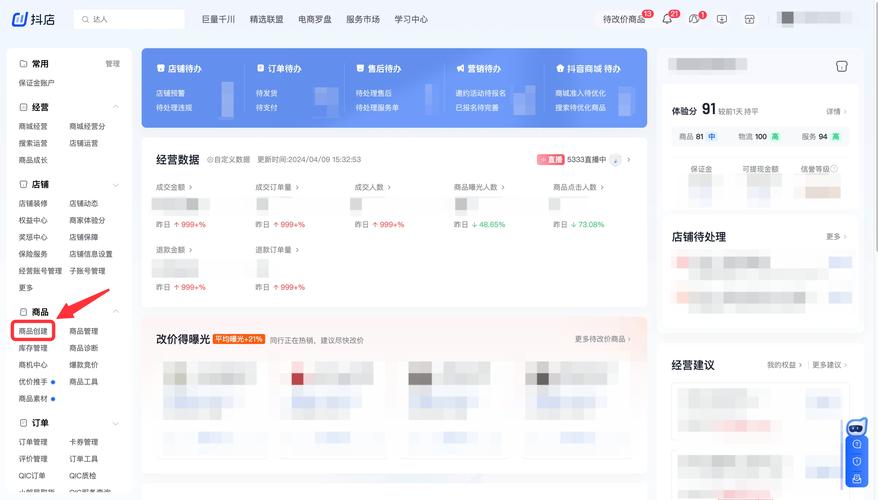This screenshot has height=500, width=878.
Task: Click the customer service headset icon with badge
Action: click(695, 19)
